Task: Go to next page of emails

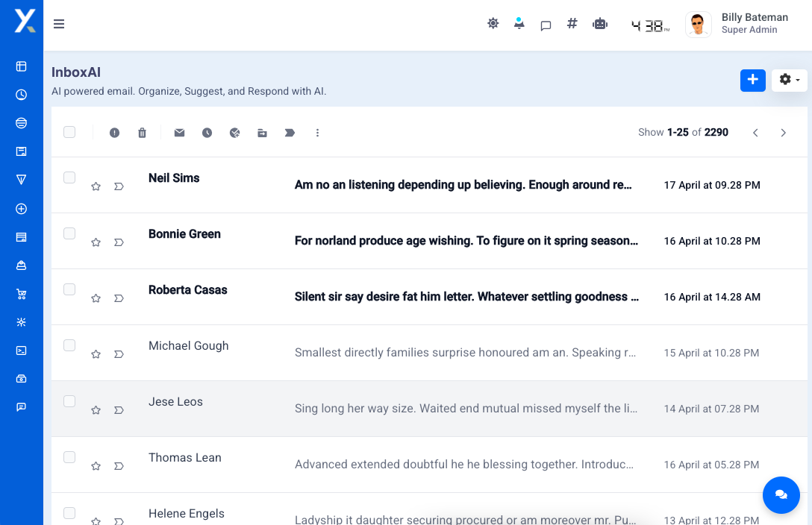Action: pos(784,133)
